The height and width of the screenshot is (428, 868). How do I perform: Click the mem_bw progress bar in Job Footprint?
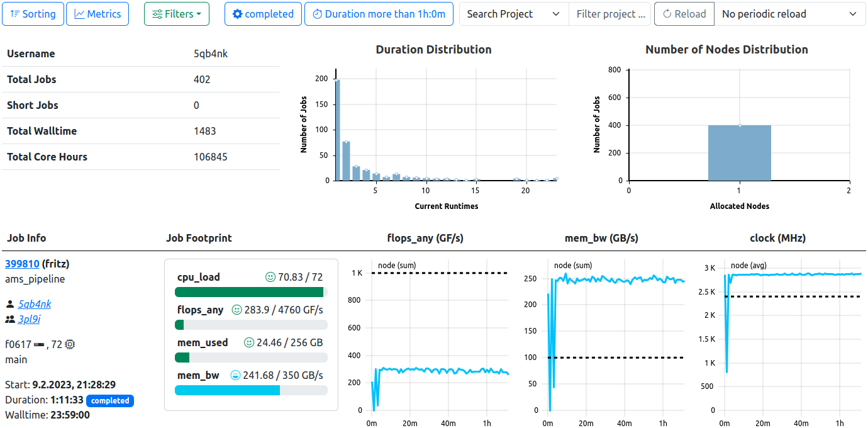coord(250,390)
